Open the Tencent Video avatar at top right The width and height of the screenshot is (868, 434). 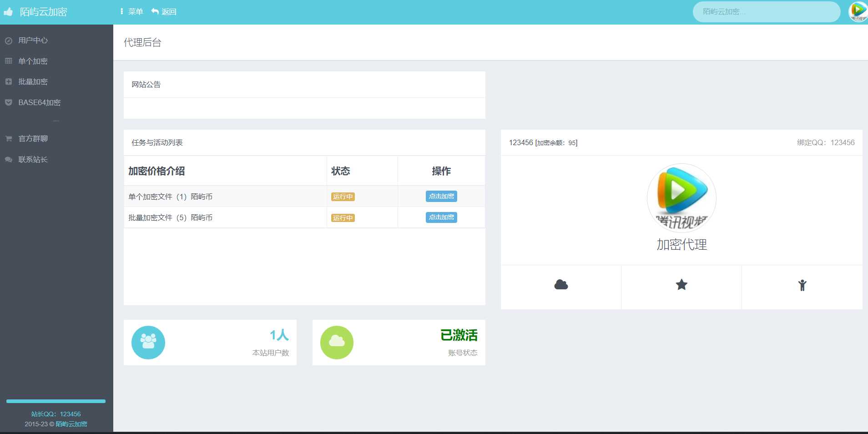857,12
